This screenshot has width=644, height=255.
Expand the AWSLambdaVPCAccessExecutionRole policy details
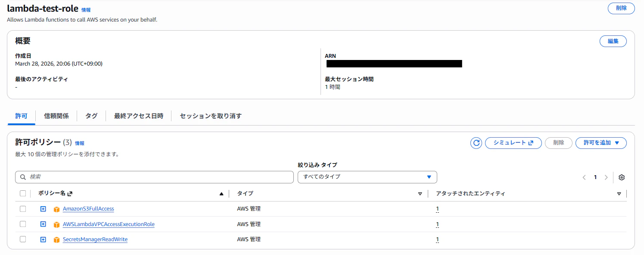[43, 224]
